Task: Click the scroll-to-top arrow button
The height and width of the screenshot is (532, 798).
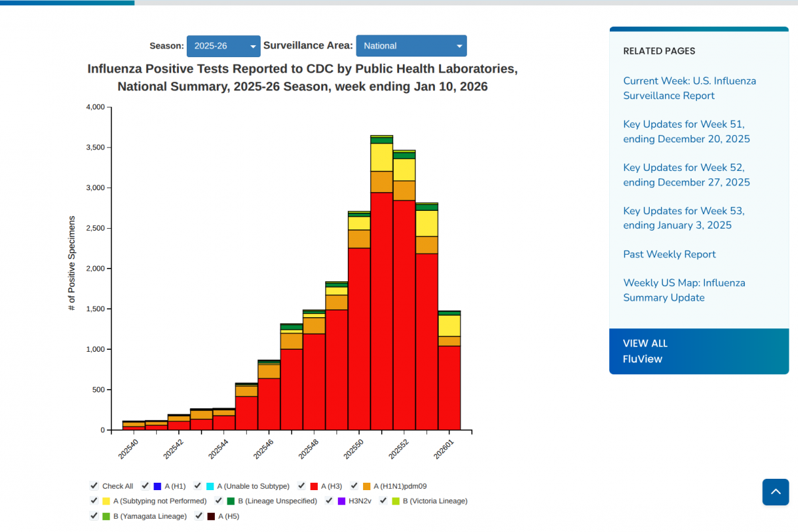Action: click(775, 492)
